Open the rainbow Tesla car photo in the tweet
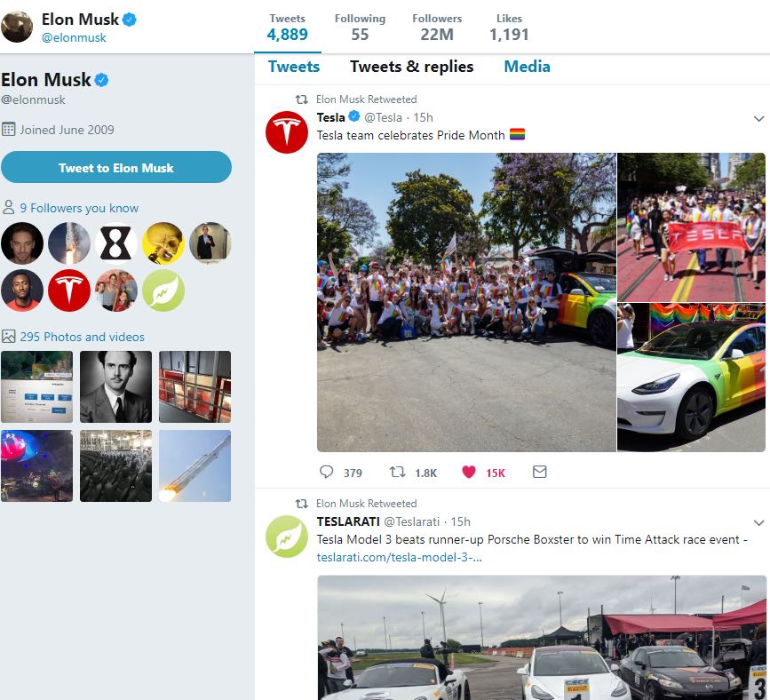The height and width of the screenshot is (700, 770). pos(691,378)
